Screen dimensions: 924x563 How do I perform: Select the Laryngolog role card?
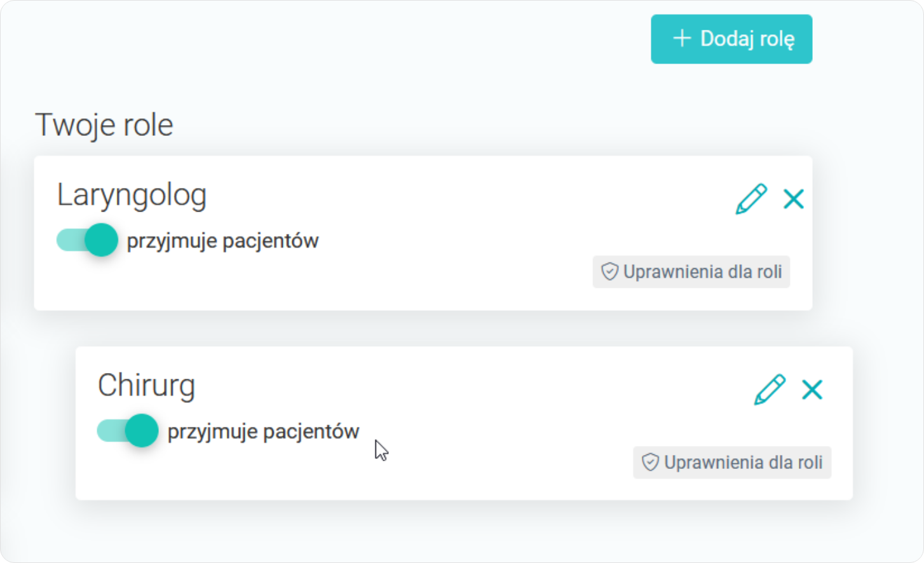[423, 233]
